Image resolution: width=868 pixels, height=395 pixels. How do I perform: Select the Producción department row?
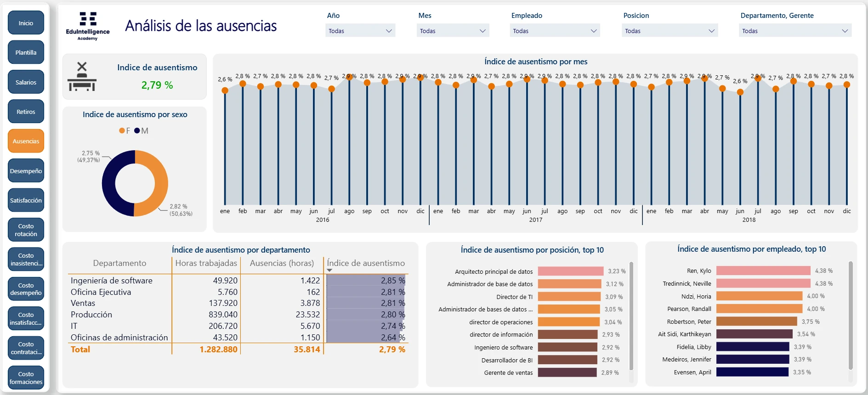[x=237, y=315]
